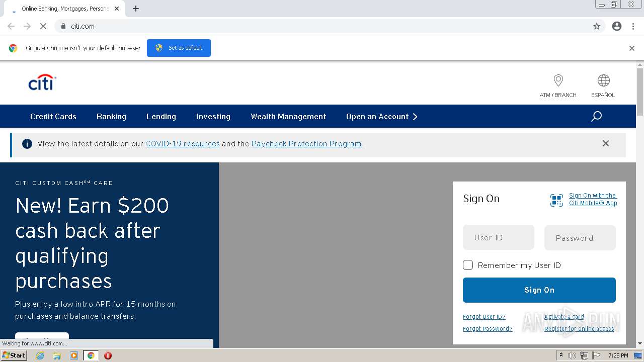Open the volume icon in the system tray
The height and width of the screenshot is (362, 644).
click(572, 355)
